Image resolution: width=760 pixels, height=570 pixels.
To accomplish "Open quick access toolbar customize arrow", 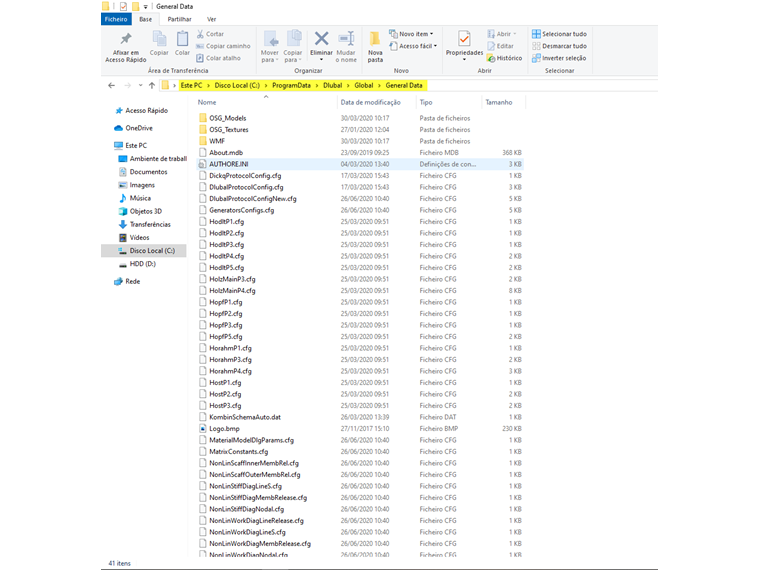I will 145,7.
